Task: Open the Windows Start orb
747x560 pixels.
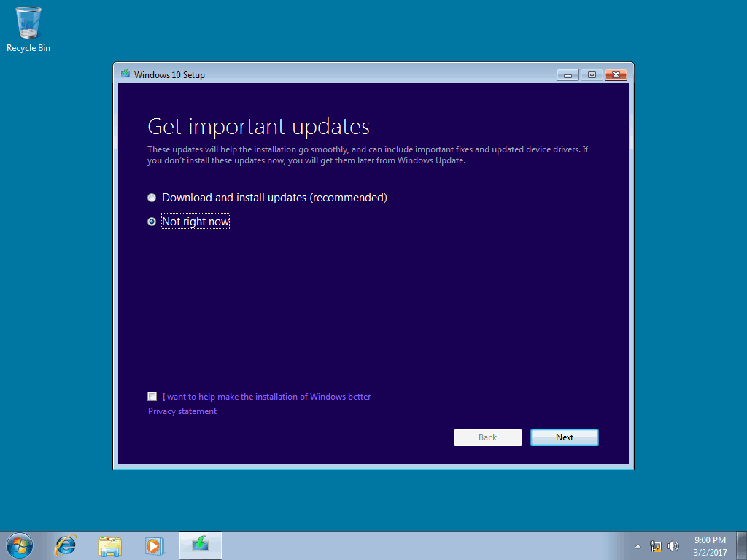Action: point(20,545)
